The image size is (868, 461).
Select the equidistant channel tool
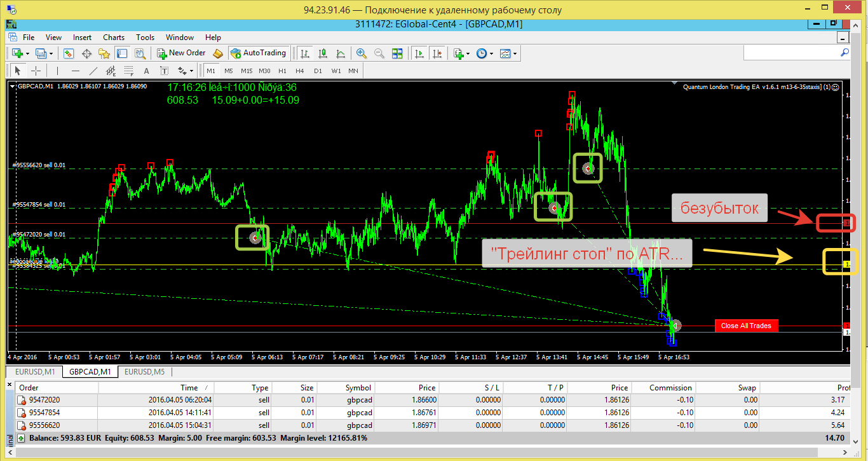tap(111, 71)
